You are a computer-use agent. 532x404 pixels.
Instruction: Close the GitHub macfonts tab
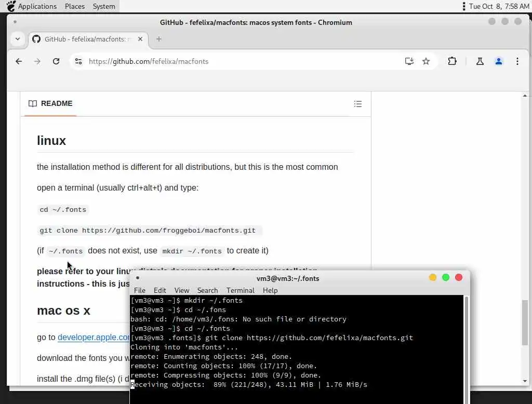[x=140, y=39]
